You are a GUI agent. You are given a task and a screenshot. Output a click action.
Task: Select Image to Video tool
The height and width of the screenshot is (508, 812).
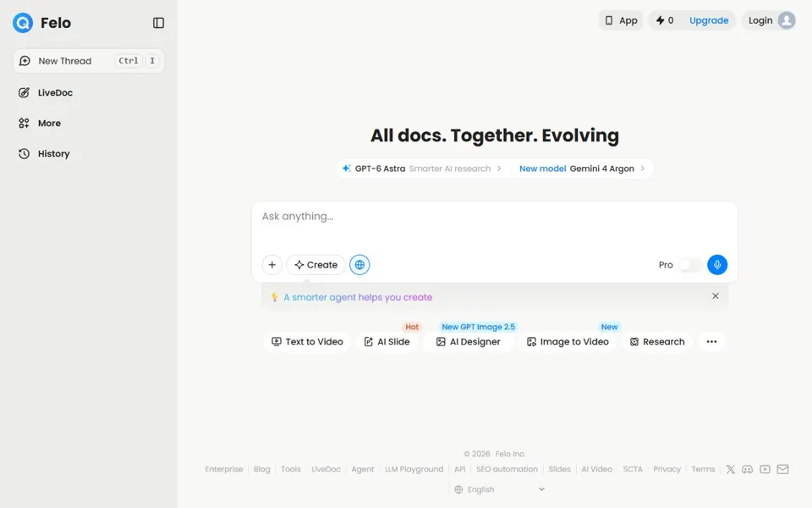(568, 341)
